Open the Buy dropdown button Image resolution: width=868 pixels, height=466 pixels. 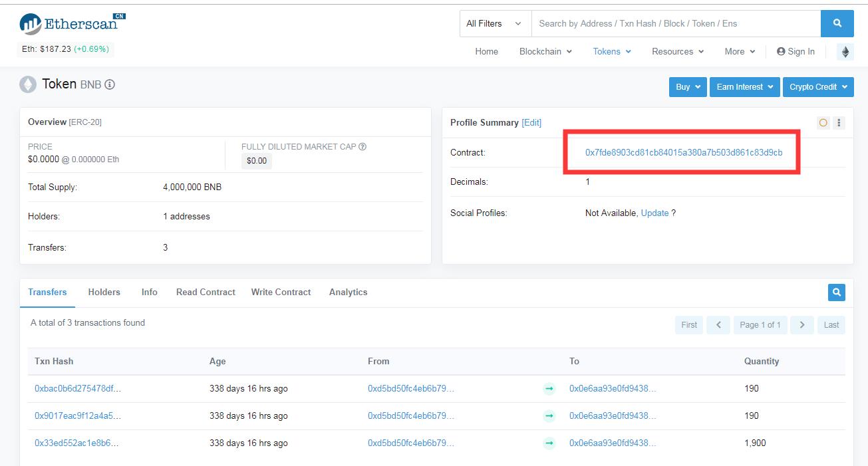688,86
